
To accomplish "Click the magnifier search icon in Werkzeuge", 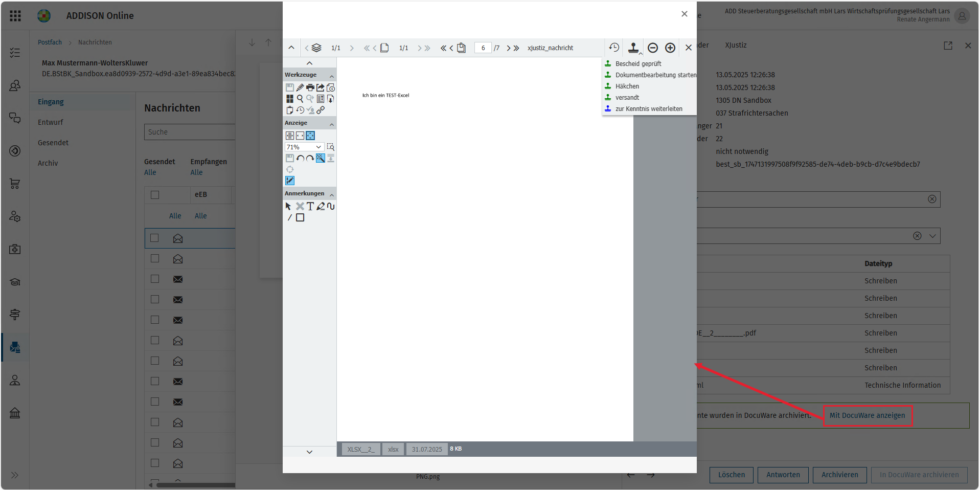I will coord(300,99).
